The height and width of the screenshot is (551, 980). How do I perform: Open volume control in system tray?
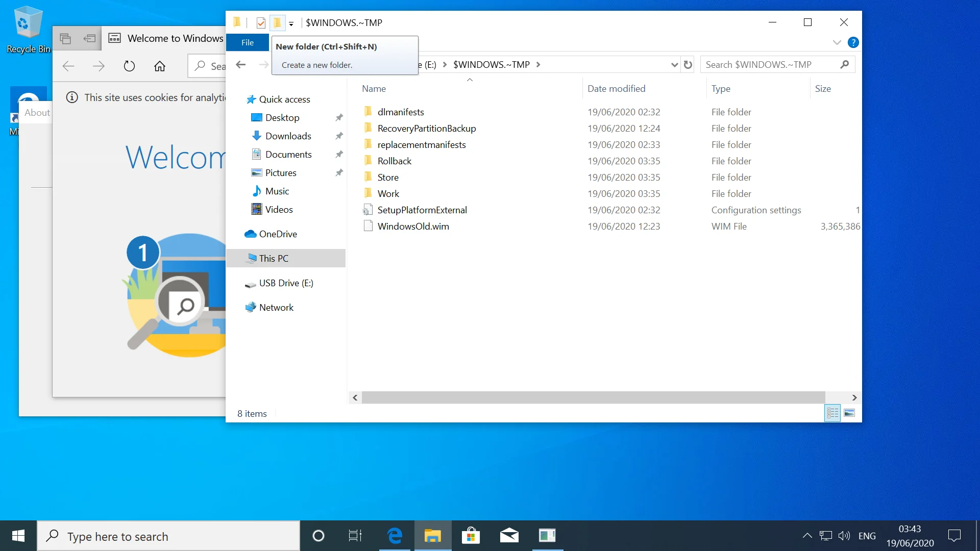[844, 536]
